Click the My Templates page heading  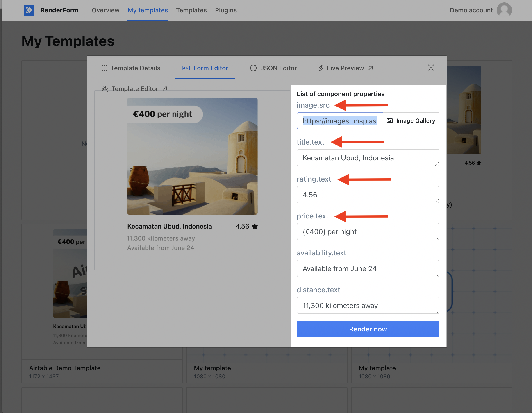click(x=68, y=41)
